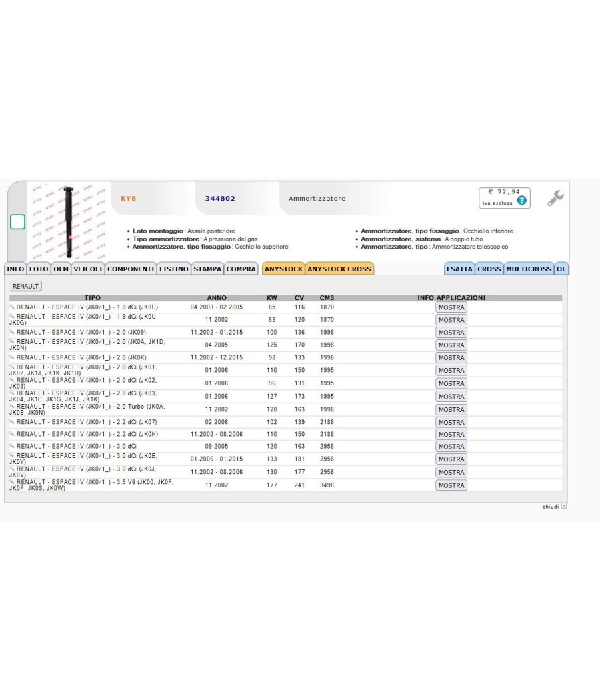The image size is (600, 700).
Task: Click magnifier icon for 2.0 dCi 110 kW row
Action: (12, 367)
